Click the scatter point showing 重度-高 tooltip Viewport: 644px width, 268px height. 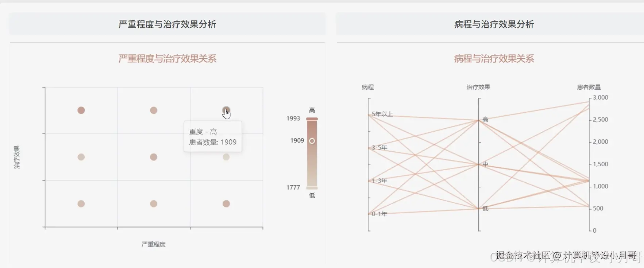click(x=227, y=110)
